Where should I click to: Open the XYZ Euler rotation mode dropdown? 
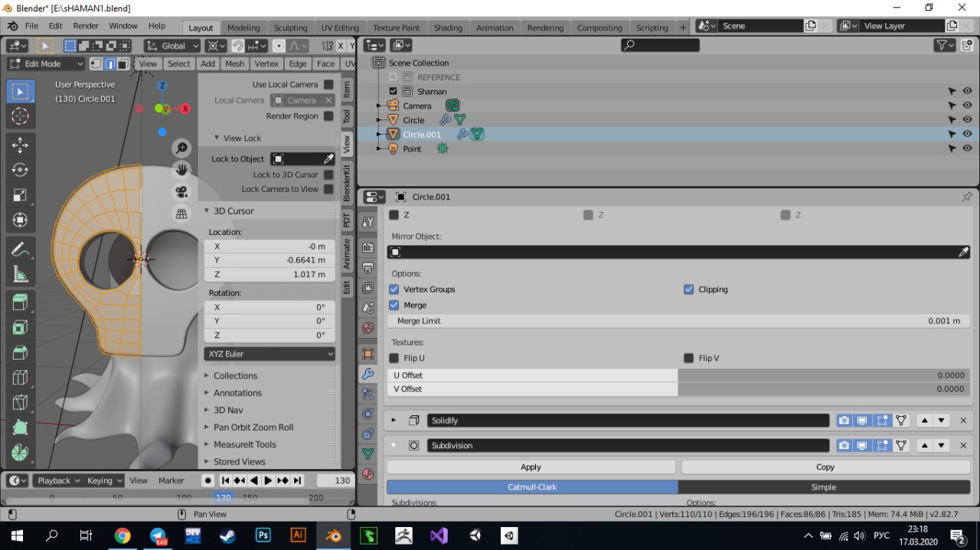(x=269, y=354)
